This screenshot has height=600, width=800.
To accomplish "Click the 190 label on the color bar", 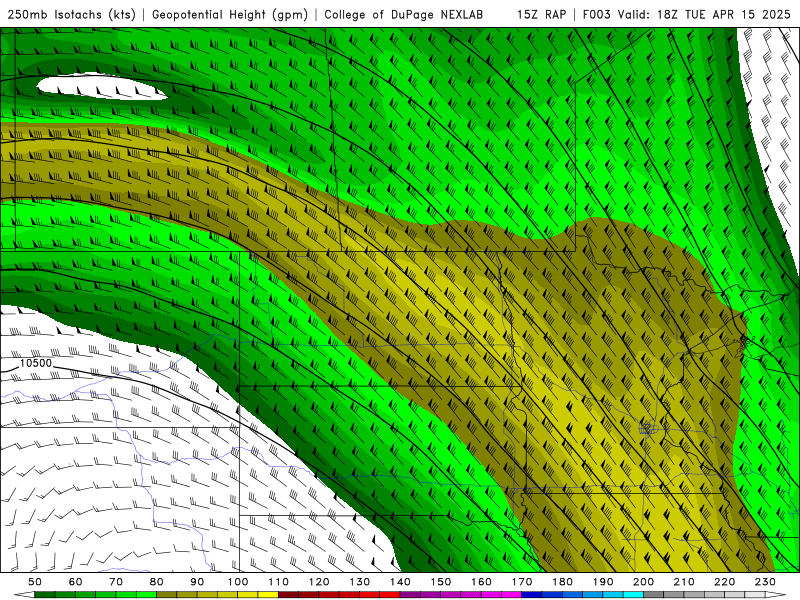I will tap(603, 582).
